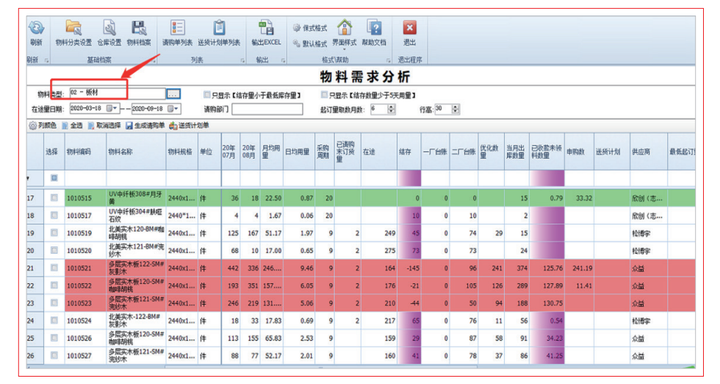Image resolution: width=720 pixels, height=384 pixels.
Task: Click the 送货计划单 toolbar item
Action: pos(189,125)
